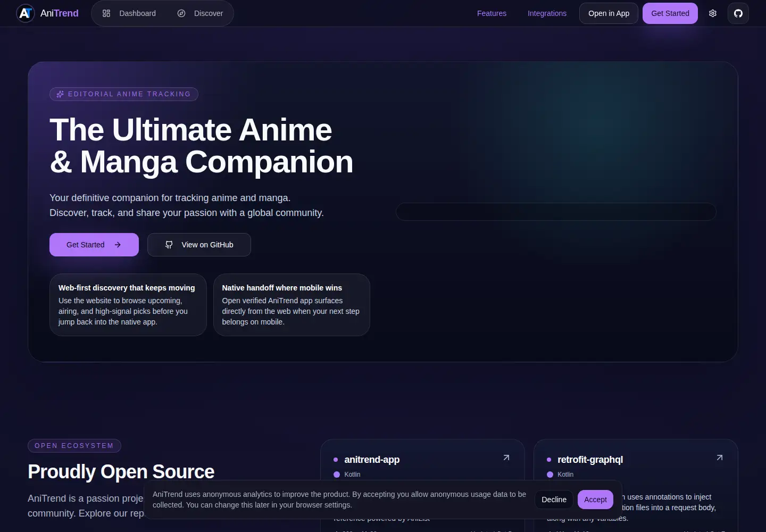
Task: Open the GitHub icon in the navbar
Action: [x=738, y=13]
